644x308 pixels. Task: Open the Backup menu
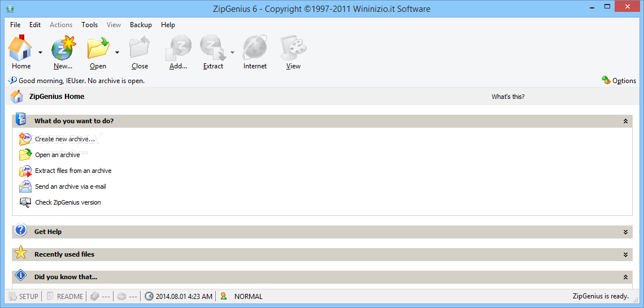point(141,25)
